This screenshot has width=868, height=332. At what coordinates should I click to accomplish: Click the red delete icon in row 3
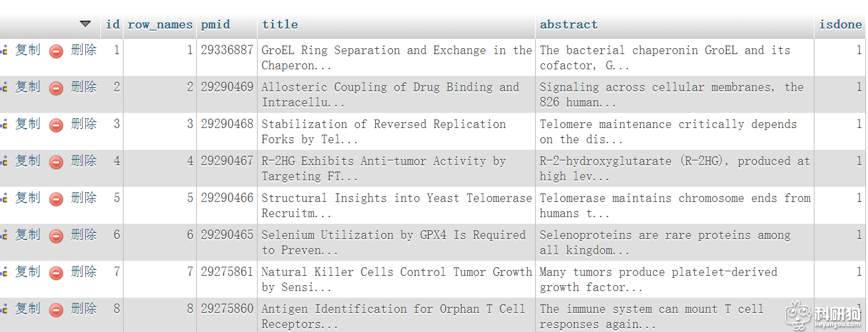pos(57,125)
